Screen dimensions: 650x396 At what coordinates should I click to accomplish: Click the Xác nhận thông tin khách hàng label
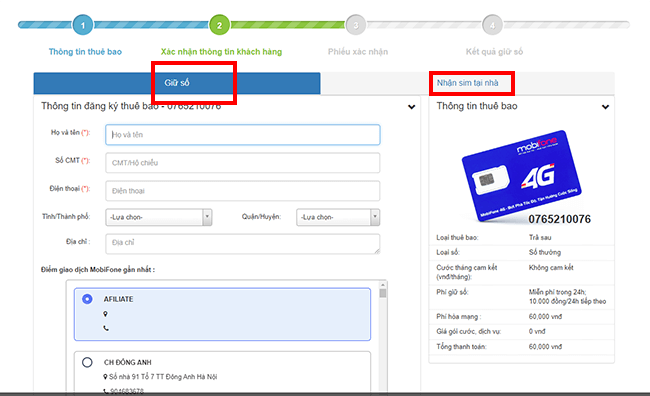pos(221,52)
